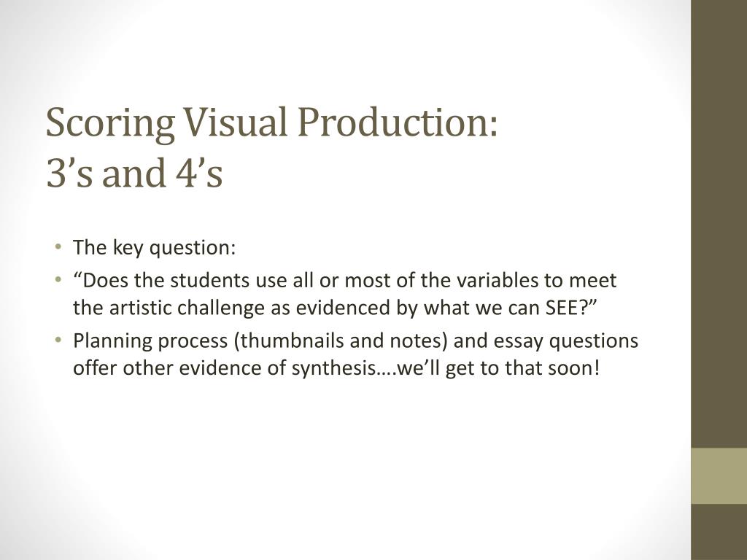Click the dark olive segment below the tan block

(719, 532)
